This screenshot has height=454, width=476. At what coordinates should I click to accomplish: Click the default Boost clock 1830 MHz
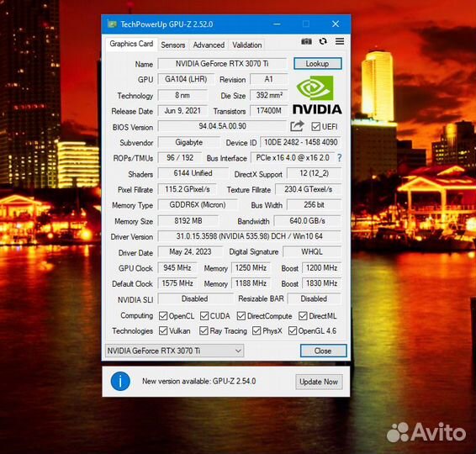pyautogui.click(x=321, y=283)
